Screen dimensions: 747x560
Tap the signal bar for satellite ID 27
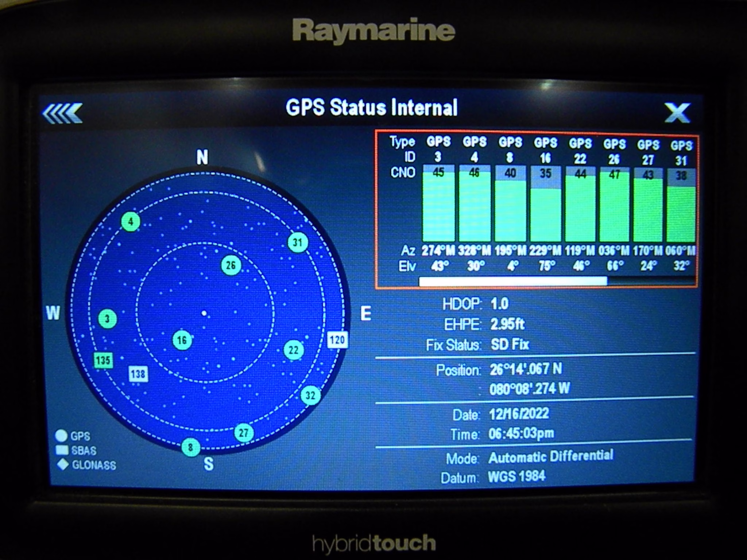648,205
